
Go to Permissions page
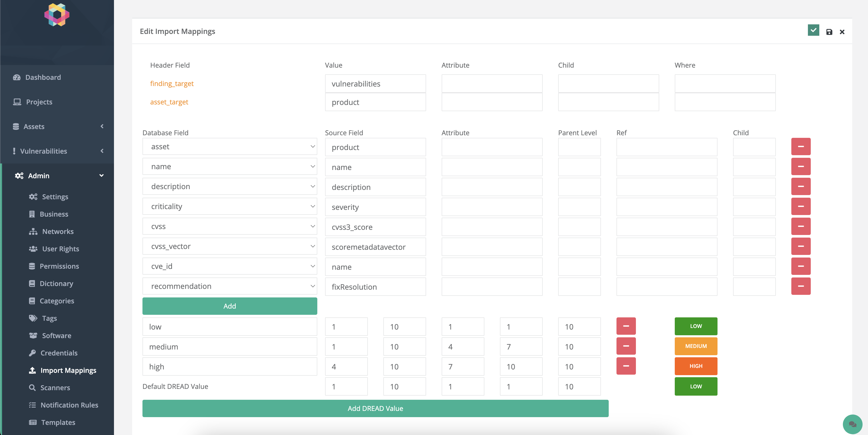(x=54, y=266)
